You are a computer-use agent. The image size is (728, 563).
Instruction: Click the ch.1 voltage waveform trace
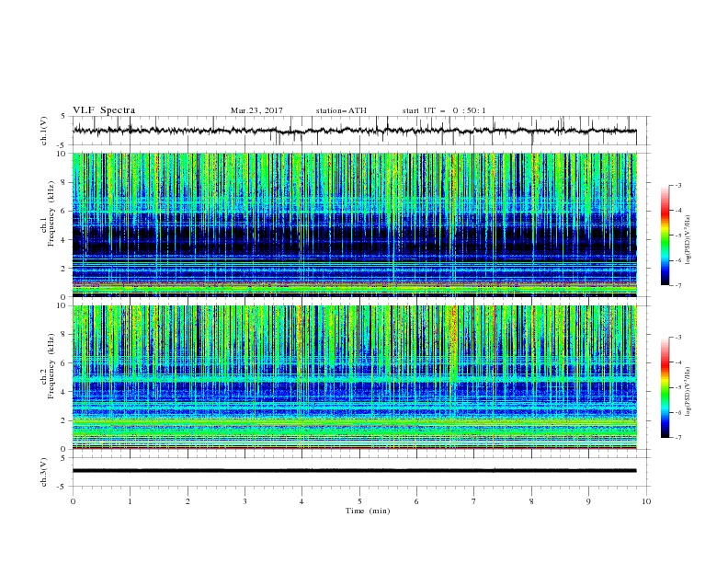click(x=355, y=131)
